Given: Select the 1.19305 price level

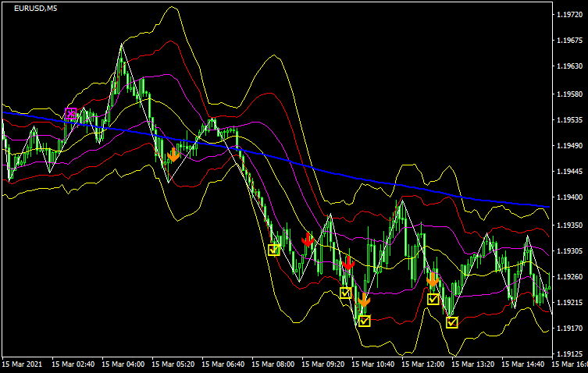Looking at the screenshot, I should [x=569, y=250].
